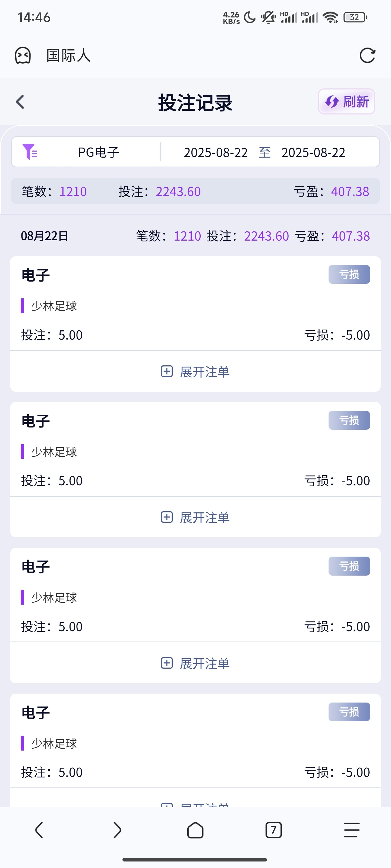The width and height of the screenshot is (391, 868).
Task: Tap the 亏损 badge on first card
Action: (x=349, y=274)
